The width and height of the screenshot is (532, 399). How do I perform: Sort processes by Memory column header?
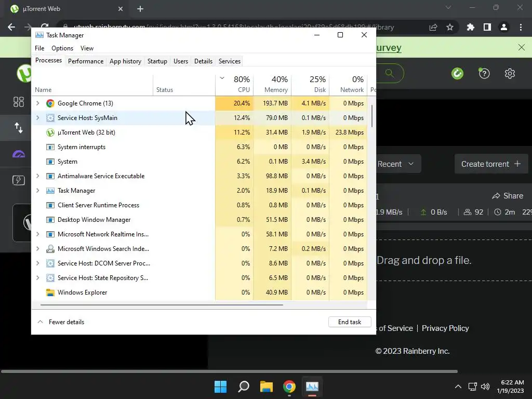[272, 85]
